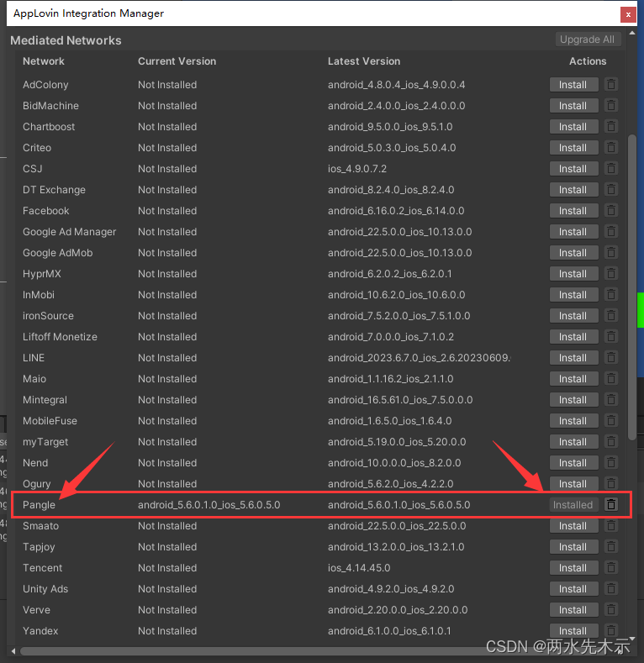Click the trash icon for myTarget
The width and height of the screenshot is (644, 663).
611,441
